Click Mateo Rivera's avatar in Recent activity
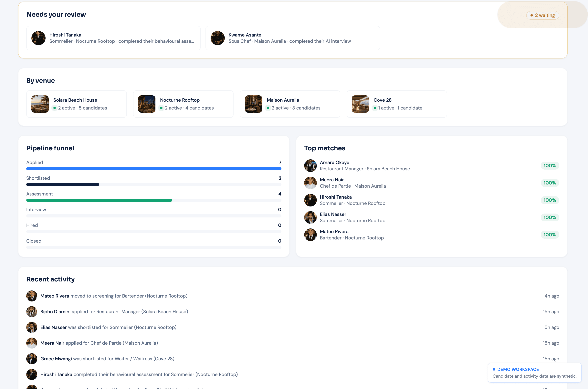The image size is (588, 389). pos(32,296)
